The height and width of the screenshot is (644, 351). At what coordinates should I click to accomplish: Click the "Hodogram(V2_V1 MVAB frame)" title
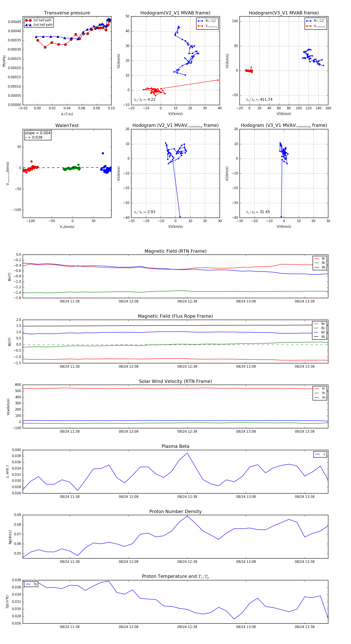[x=175, y=13]
